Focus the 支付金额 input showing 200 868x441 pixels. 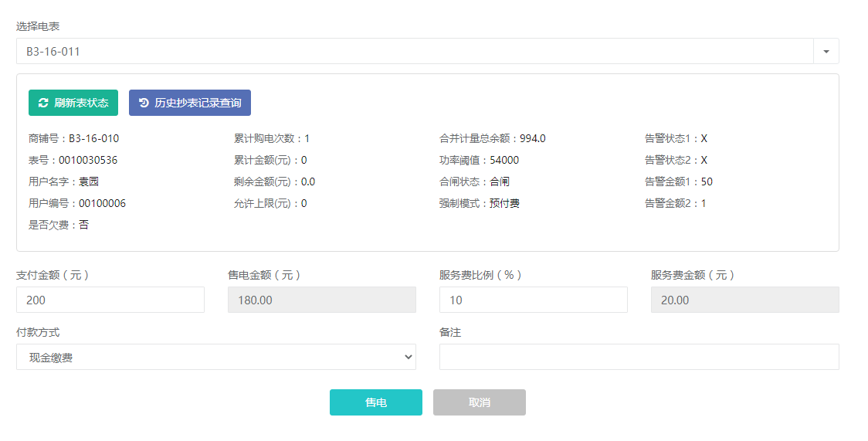pos(110,300)
